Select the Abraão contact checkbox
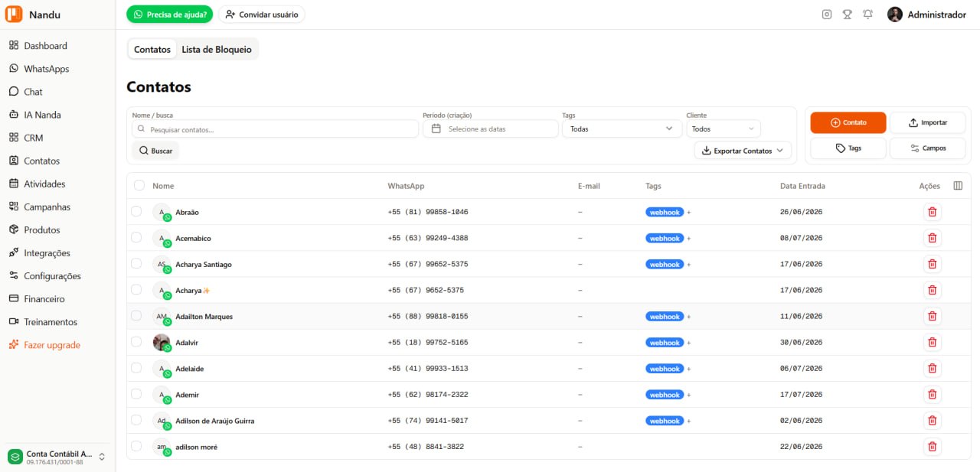Viewport: 980px width, 472px height. [136, 211]
